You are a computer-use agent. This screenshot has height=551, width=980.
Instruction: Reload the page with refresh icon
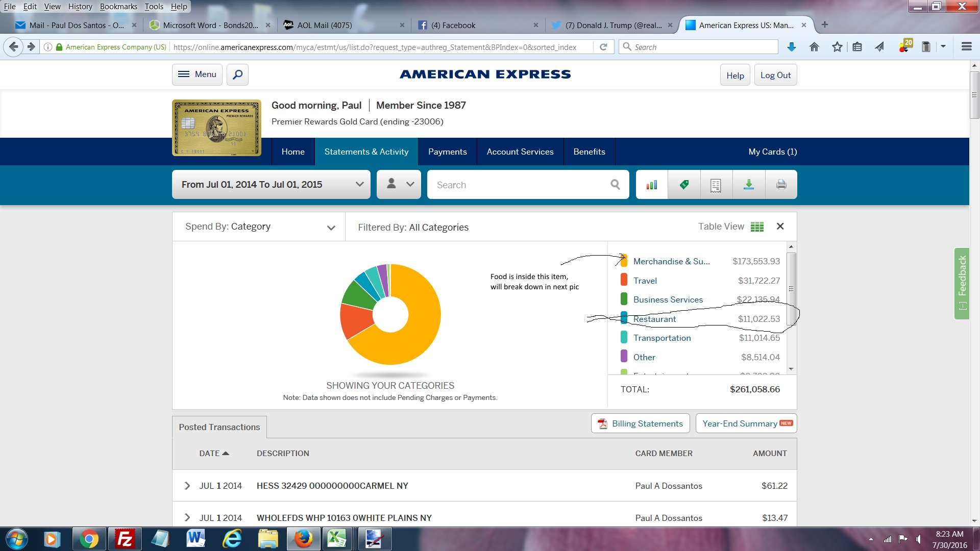603,47
